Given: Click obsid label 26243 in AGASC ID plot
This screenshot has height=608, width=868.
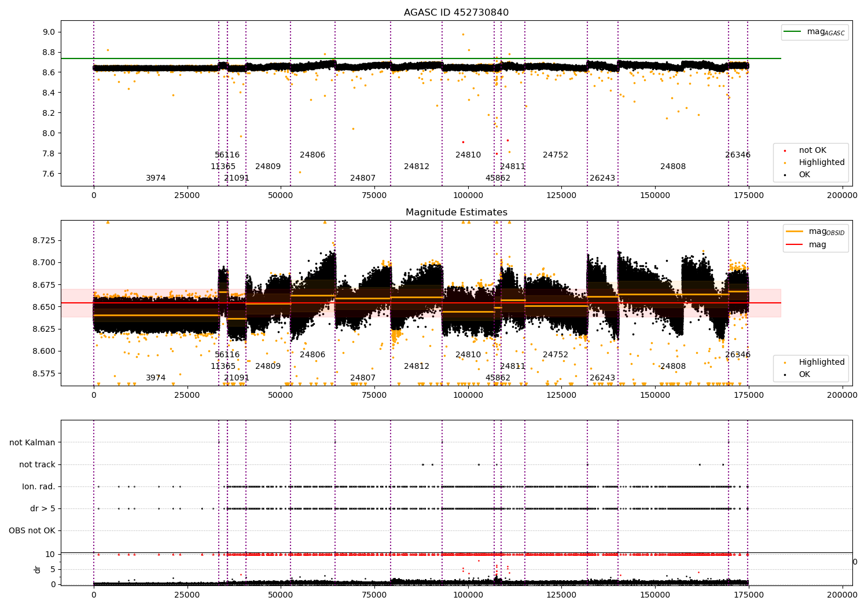Looking at the screenshot, I should tap(602, 178).
